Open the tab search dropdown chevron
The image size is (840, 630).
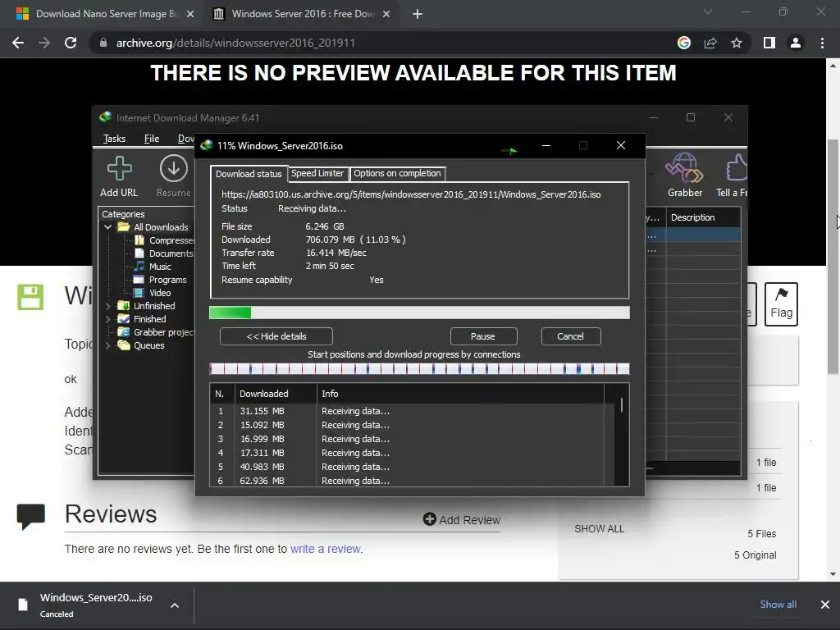coord(708,11)
